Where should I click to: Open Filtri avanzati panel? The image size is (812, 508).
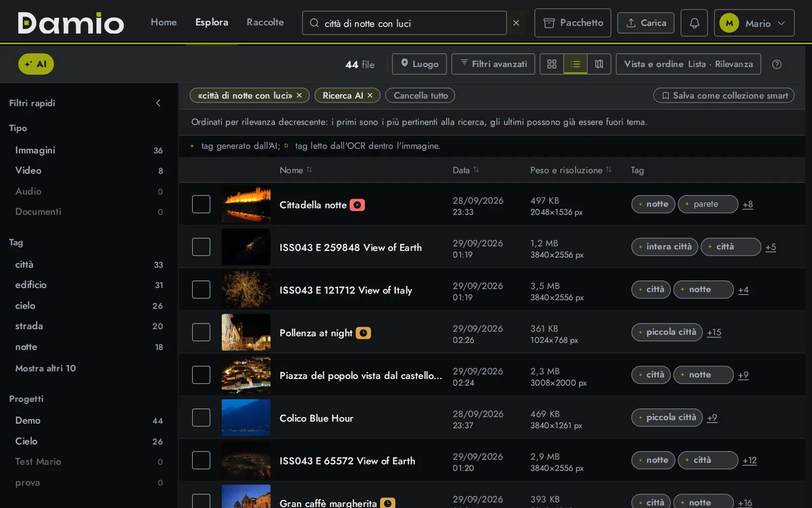(493, 64)
